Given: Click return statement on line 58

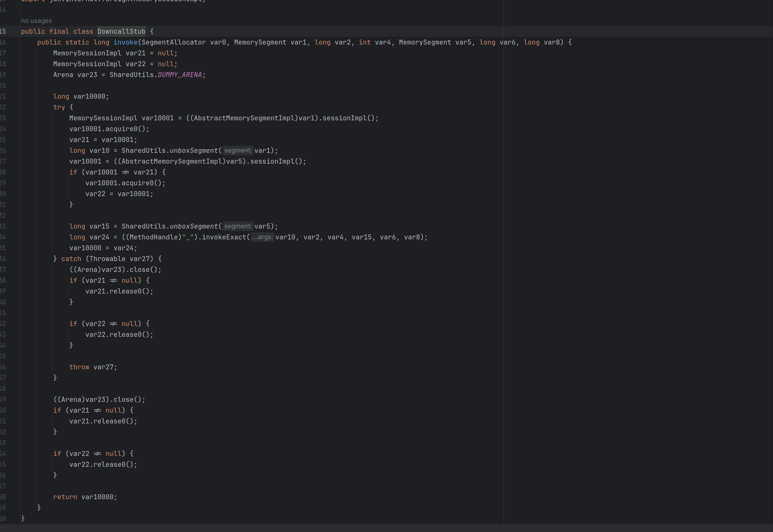Looking at the screenshot, I should coord(84,497).
